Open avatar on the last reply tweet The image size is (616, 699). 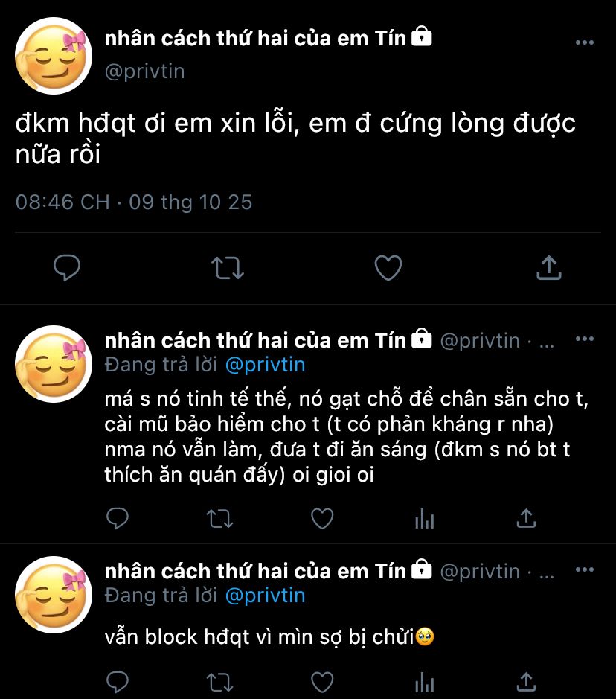pyautogui.click(x=54, y=595)
